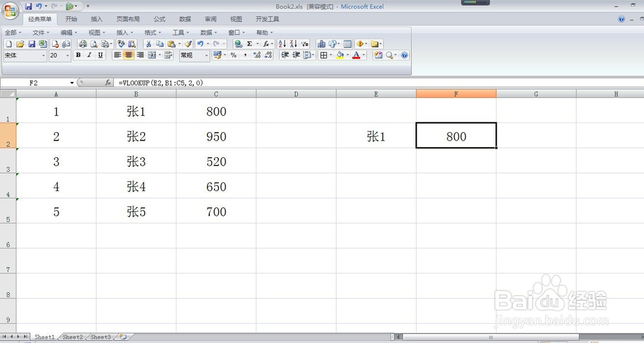Expand the 全部 menu dropdown
644x343 pixels.
[13, 32]
